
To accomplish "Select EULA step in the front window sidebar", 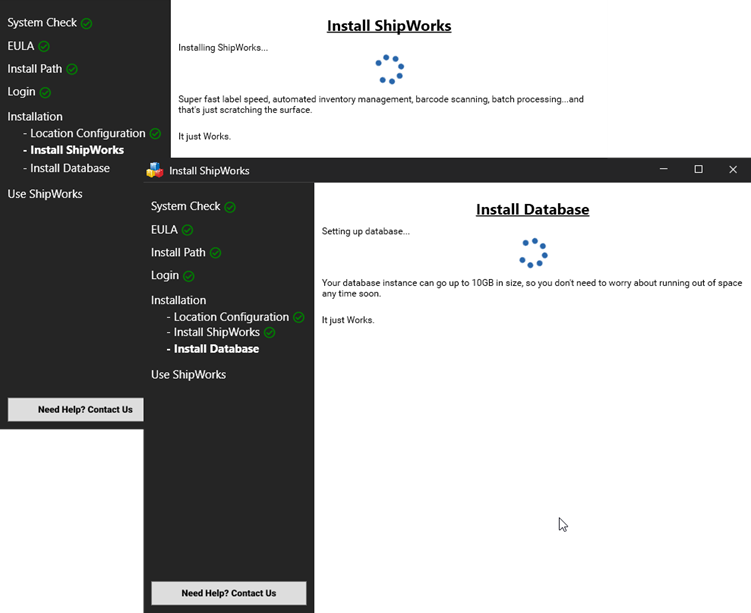I will 164,230.
